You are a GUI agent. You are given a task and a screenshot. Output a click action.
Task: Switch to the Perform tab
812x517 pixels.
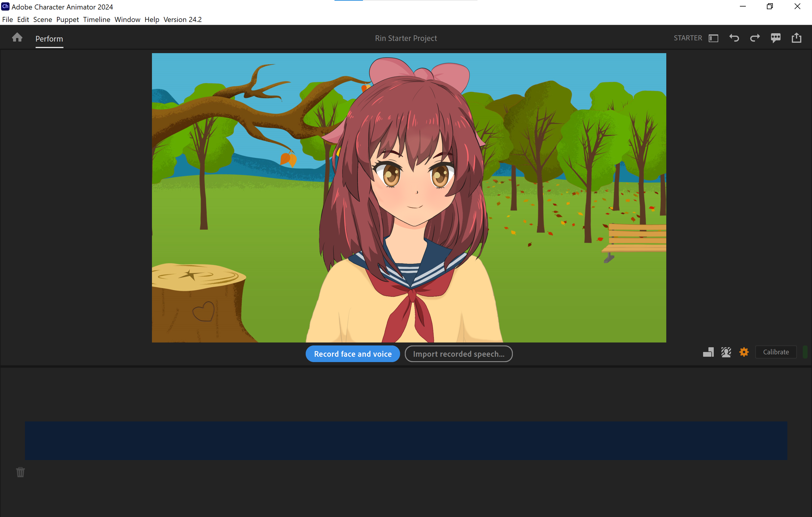coord(49,39)
